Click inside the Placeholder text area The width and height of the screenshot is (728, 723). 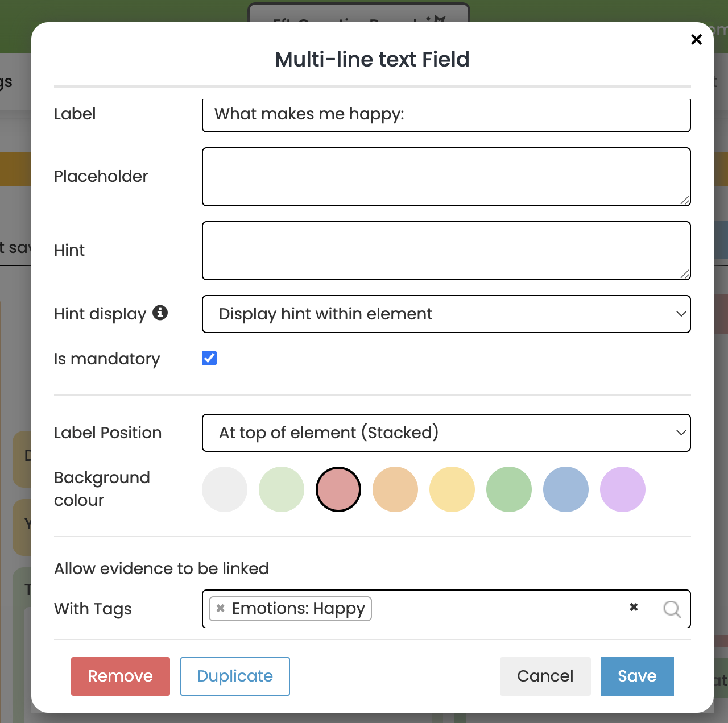coord(446,176)
